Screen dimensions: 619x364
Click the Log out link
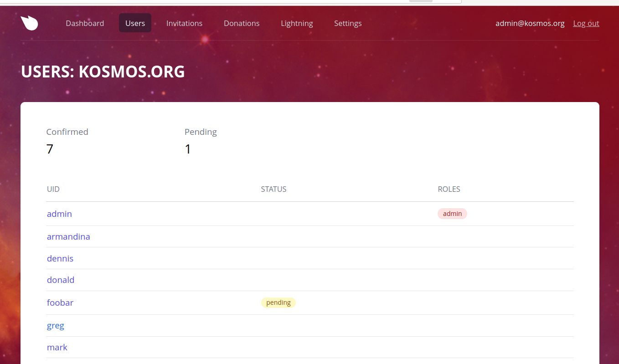(586, 23)
